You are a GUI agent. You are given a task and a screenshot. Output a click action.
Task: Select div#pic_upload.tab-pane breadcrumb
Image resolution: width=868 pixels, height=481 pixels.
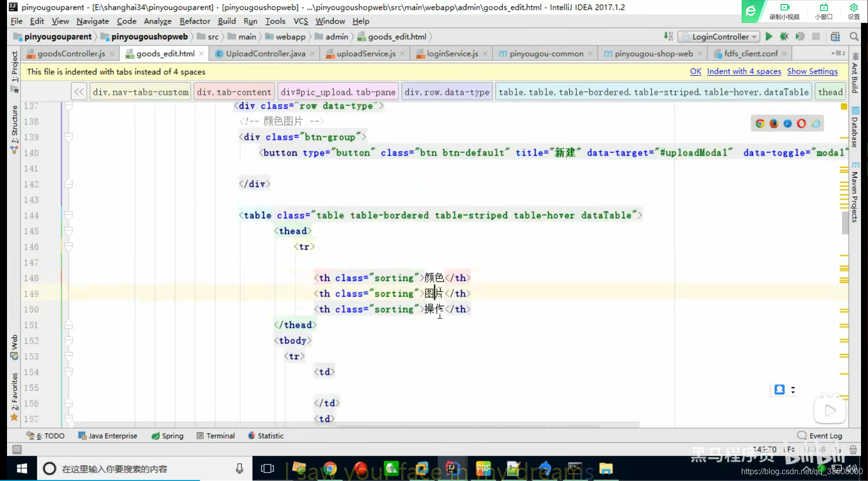tap(338, 92)
